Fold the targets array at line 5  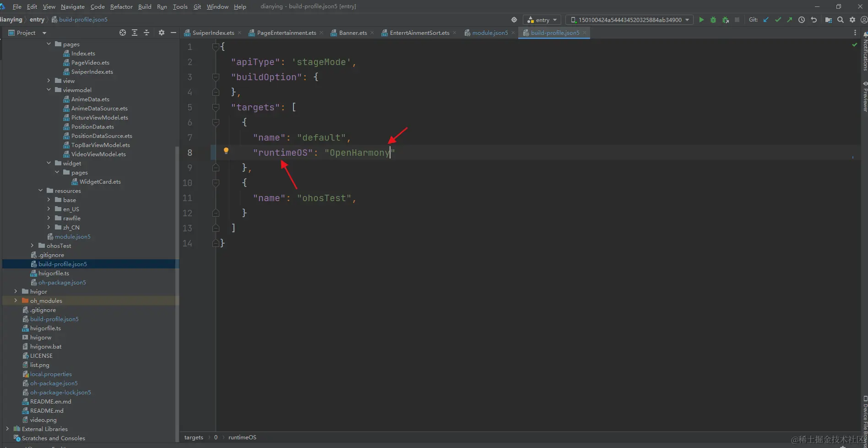pyautogui.click(x=216, y=107)
